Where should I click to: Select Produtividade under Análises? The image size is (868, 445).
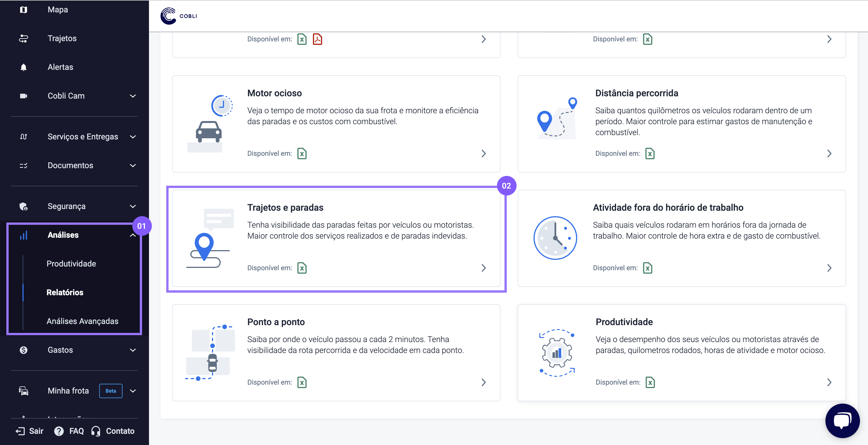click(71, 264)
